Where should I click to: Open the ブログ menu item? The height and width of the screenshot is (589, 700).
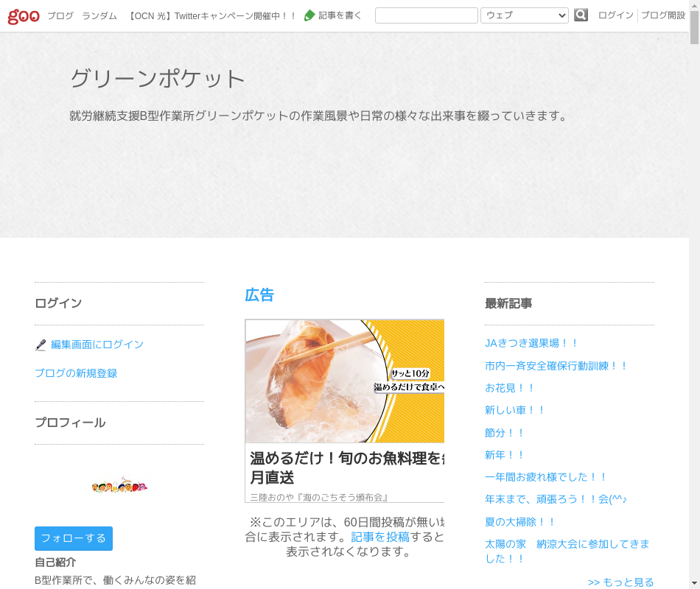click(60, 15)
